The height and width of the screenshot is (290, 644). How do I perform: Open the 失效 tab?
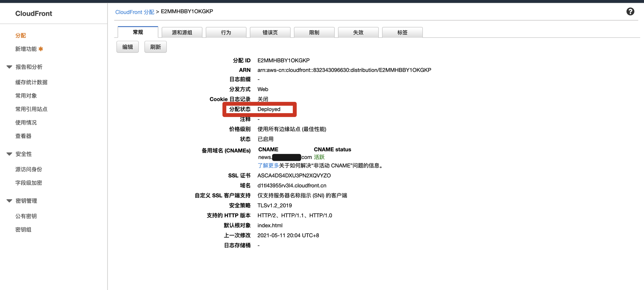(358, 33)
